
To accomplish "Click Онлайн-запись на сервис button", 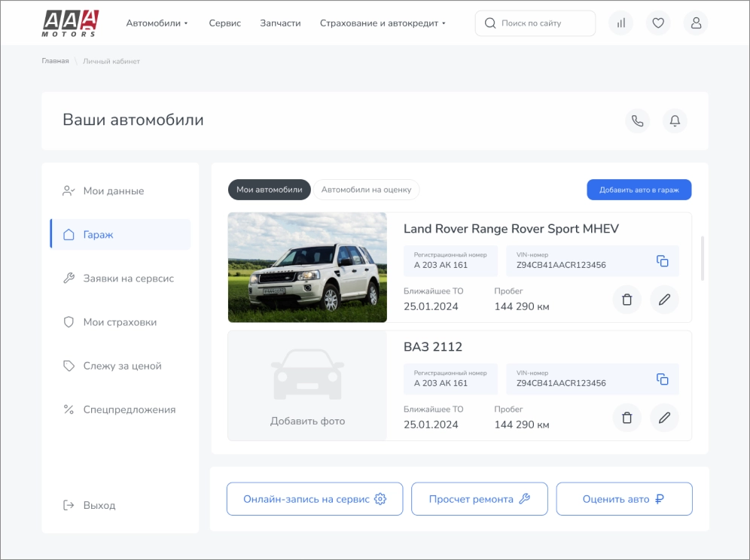I will click(315, 499).
